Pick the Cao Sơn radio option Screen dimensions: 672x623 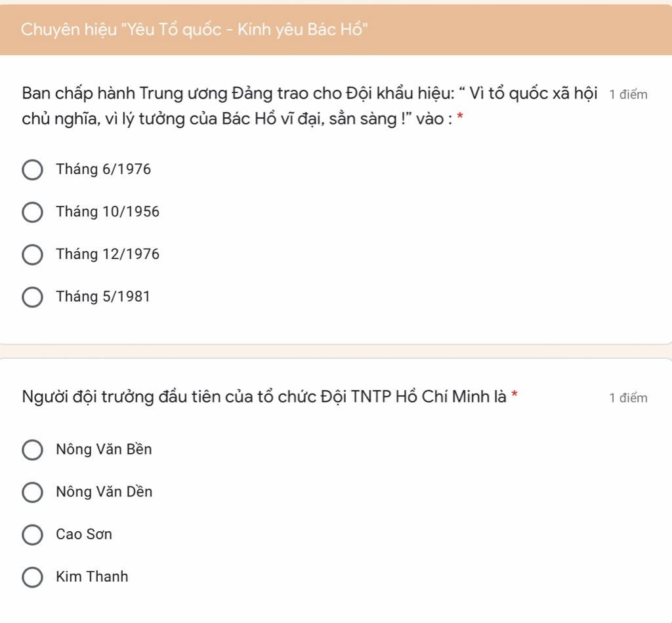coord(32,534)
